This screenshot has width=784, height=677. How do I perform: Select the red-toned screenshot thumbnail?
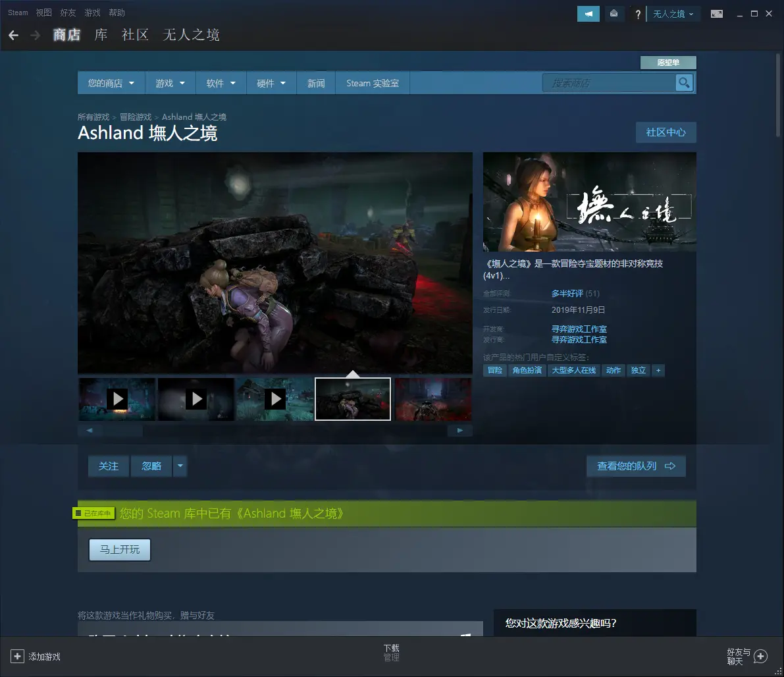point(433,399)
